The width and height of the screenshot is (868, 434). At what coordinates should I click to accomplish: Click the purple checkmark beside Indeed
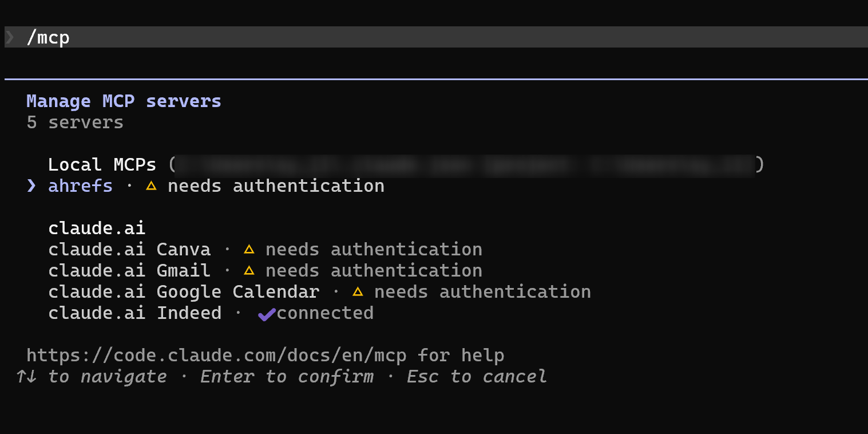coord(266,313)
